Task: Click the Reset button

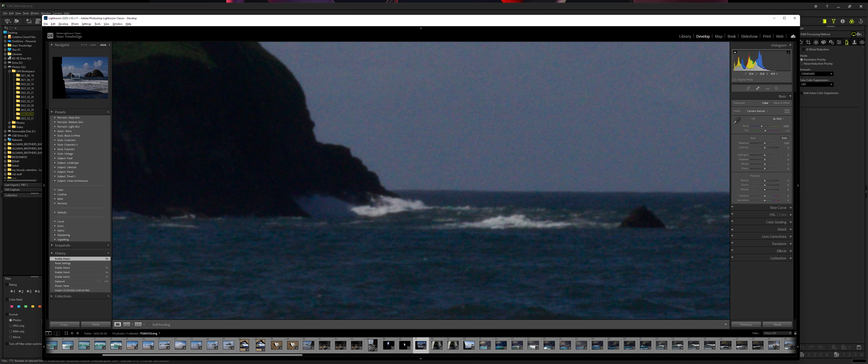Action: 777,325
